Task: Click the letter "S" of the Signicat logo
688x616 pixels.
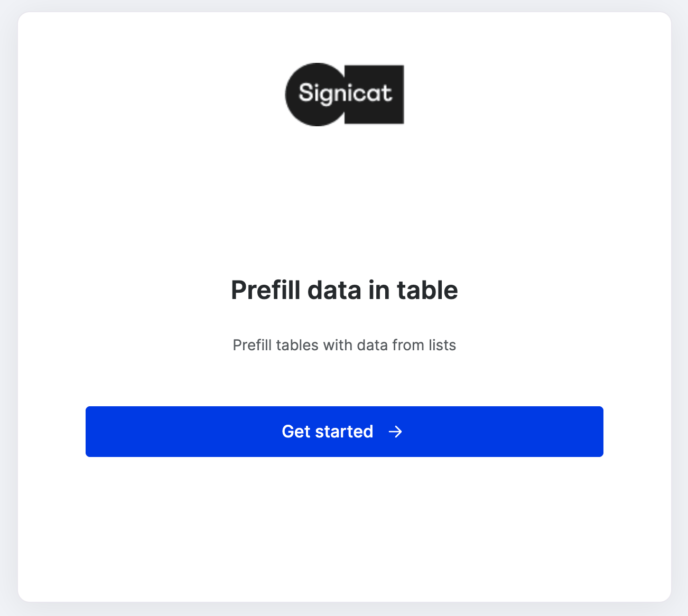Action: click(305, 93)
